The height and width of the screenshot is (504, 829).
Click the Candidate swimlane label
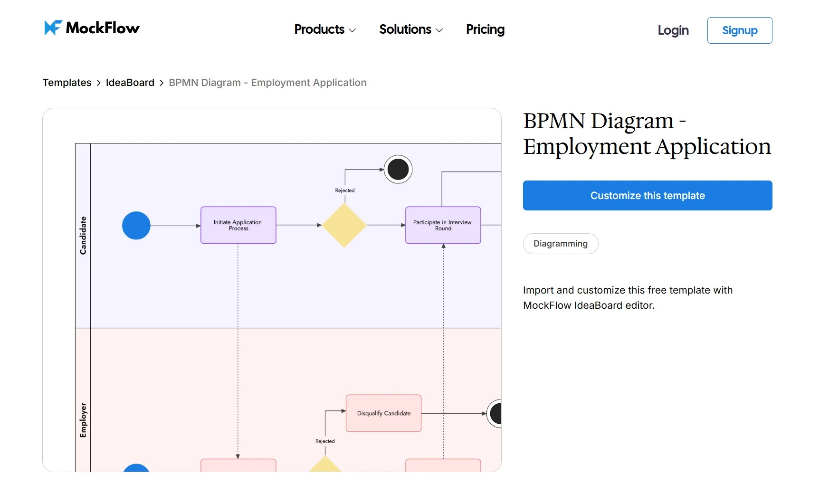click(83, 236)
